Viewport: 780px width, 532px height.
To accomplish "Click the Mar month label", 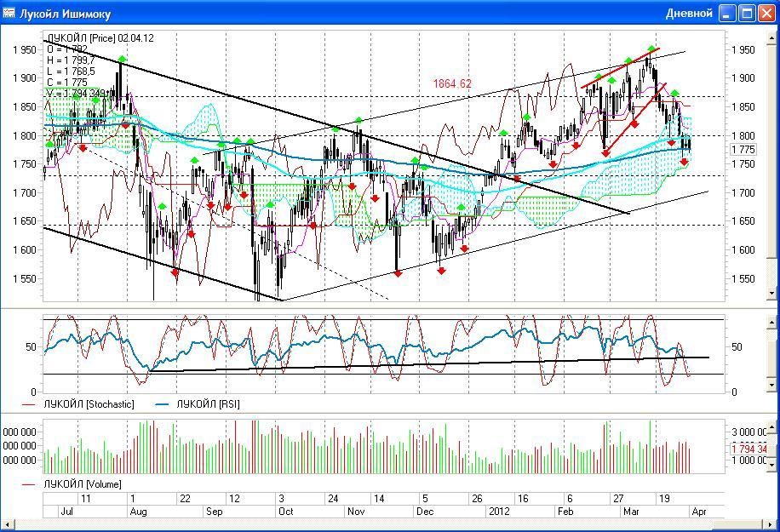I will (x=631, y=511).
